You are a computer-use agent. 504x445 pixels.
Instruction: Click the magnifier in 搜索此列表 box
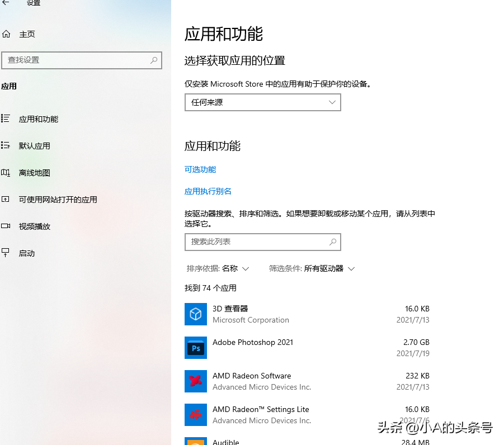point(333,242)
